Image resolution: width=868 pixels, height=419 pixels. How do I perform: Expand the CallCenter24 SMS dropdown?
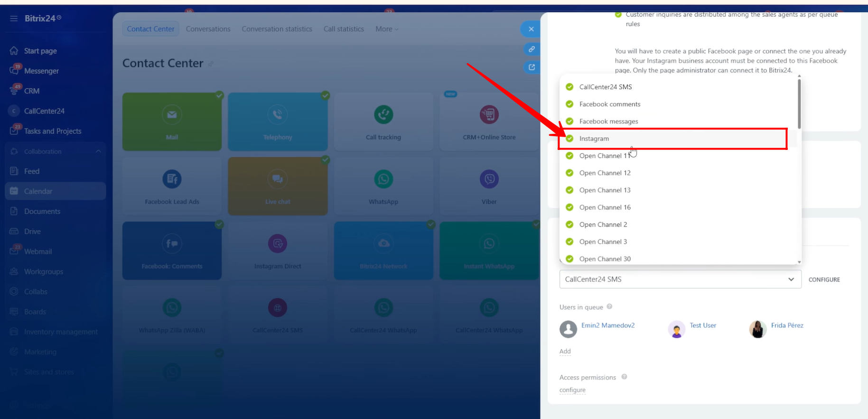(x=680, y=279)
